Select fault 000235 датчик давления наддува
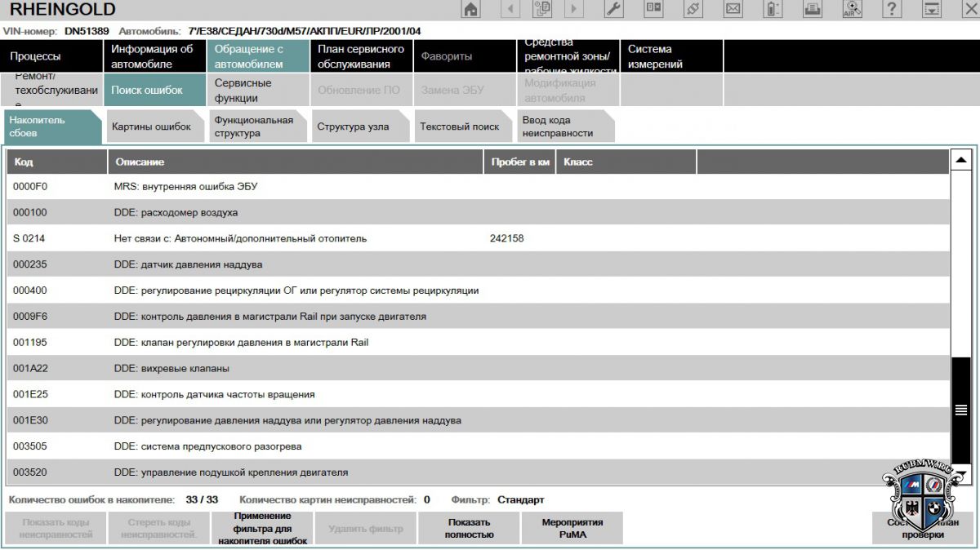Viewport: 980px width, 550px height. click(x=479, y=264)
